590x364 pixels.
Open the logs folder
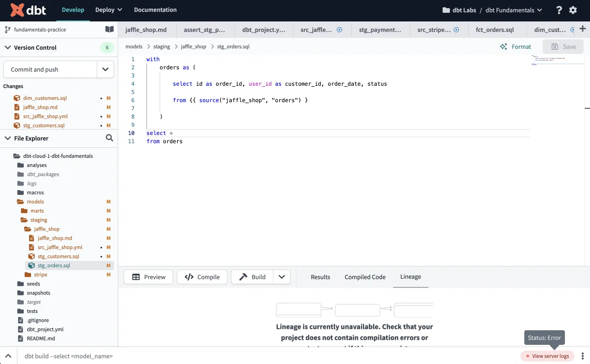[31, 183]
